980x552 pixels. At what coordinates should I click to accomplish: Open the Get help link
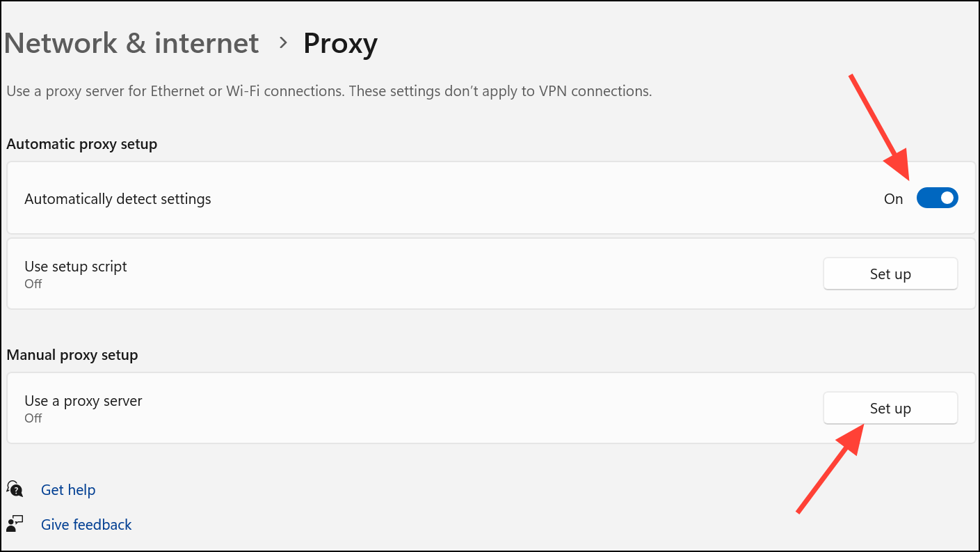[x=68, y=490]
